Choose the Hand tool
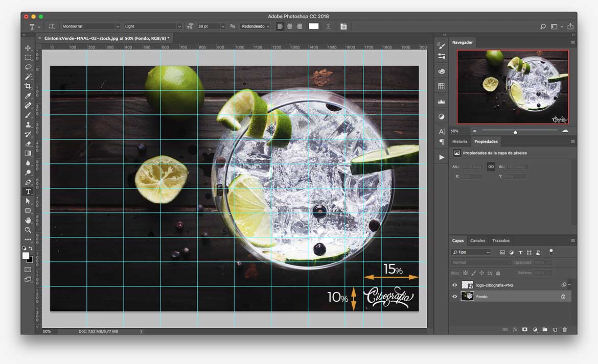The image size is (598, 364). [x=28, y=220]
